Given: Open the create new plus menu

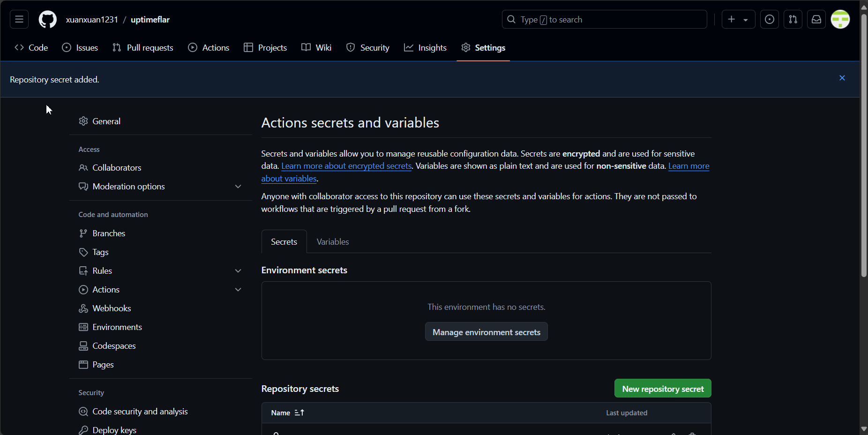Looking at the screenshot, I should [738, 19].
